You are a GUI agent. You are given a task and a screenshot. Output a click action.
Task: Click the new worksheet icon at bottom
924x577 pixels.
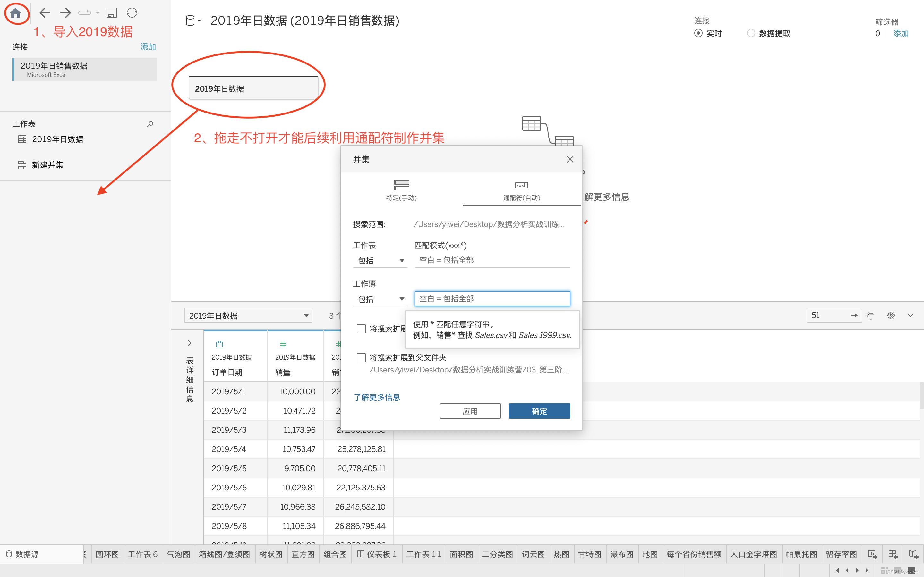[872, 554]
